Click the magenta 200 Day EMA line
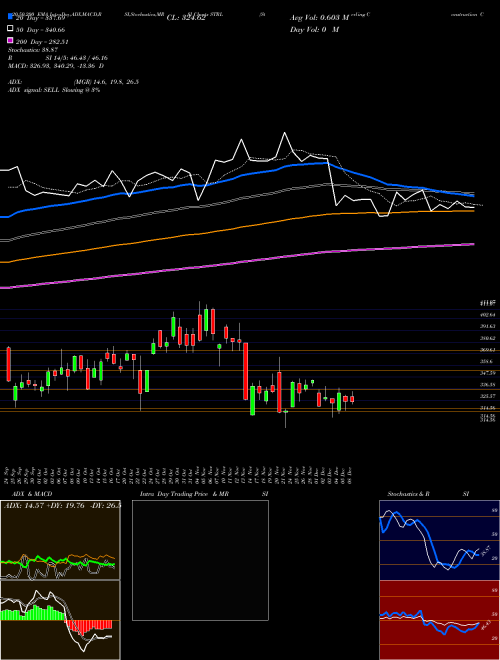 236,264
